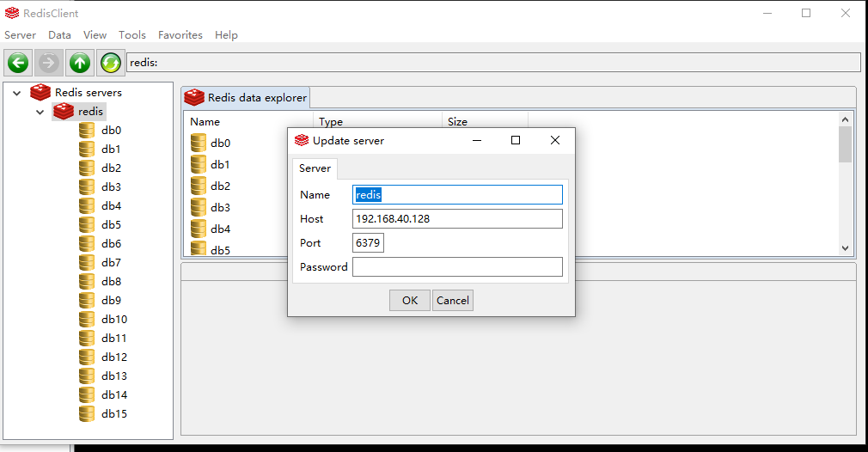Click the data explorer scrollbar down arrow
868x452 pixels.
click(x=845, y=248)
